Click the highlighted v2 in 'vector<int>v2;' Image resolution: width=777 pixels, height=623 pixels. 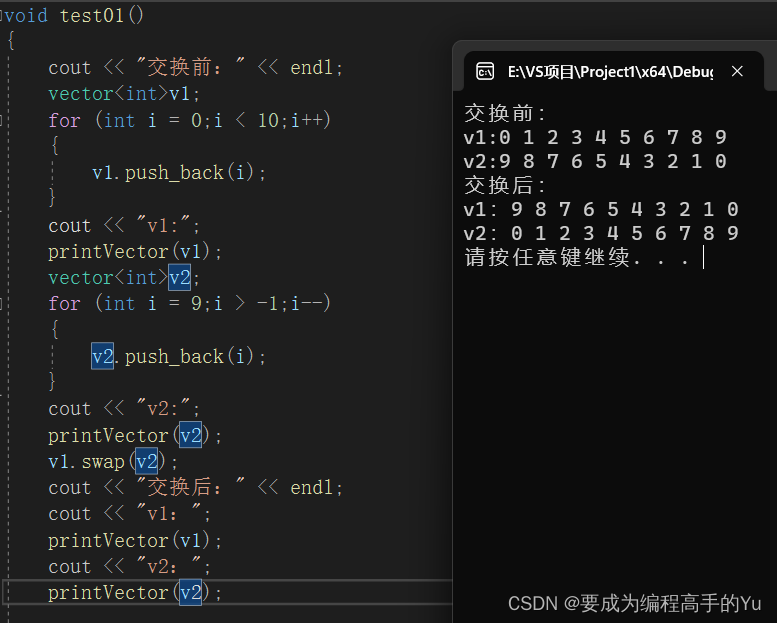tap(179, 278)
